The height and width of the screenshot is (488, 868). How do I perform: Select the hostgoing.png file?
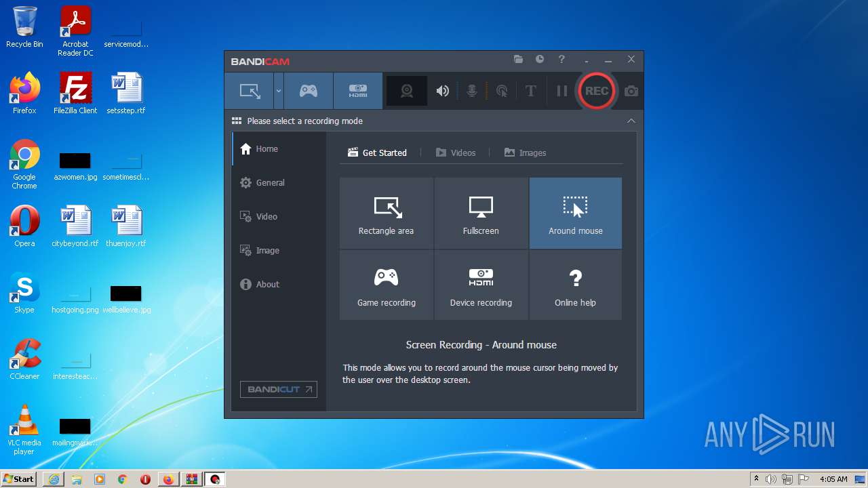pyautogui.click(x=75, y=299)
